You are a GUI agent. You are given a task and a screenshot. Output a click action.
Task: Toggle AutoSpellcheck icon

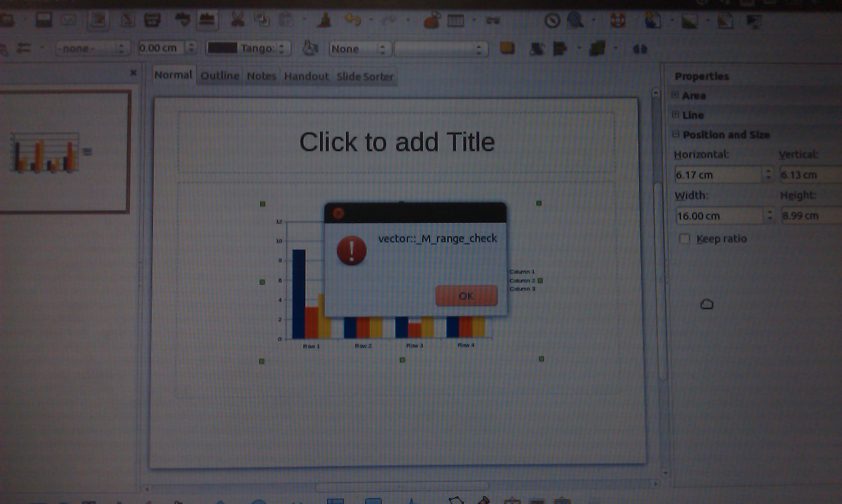point(207,20)
